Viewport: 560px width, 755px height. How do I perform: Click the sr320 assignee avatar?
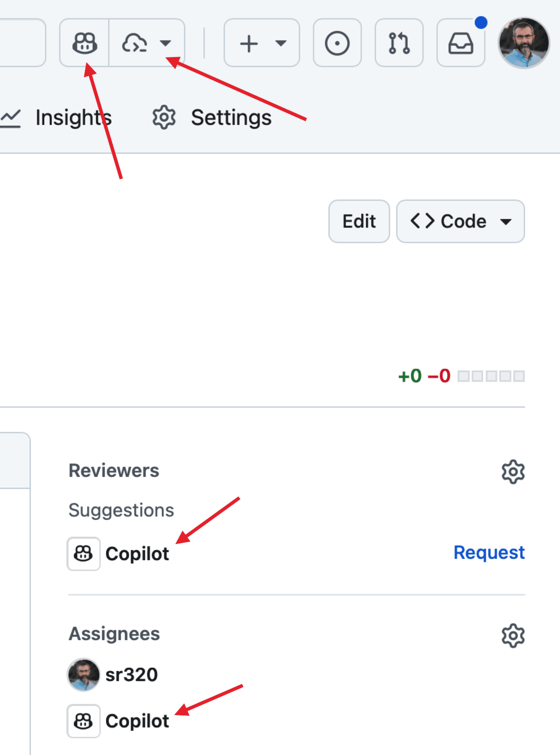pyautogui.click(x=83, y=674)
